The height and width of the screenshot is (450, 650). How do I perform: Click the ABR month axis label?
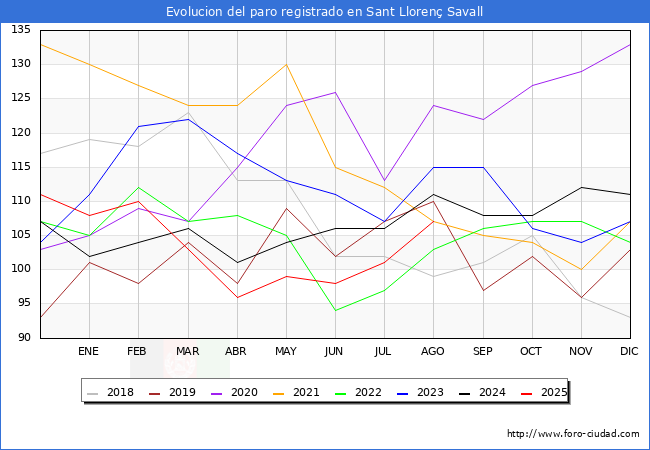pos(236,351)
